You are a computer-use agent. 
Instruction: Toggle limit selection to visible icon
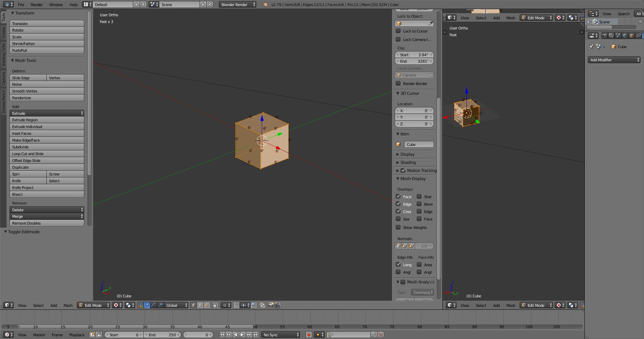point(215,305)
